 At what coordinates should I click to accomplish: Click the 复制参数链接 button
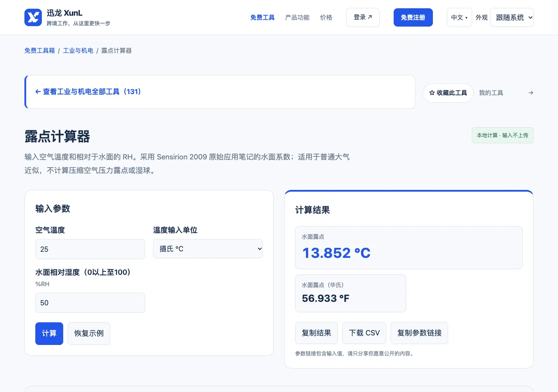coord(419,333)
